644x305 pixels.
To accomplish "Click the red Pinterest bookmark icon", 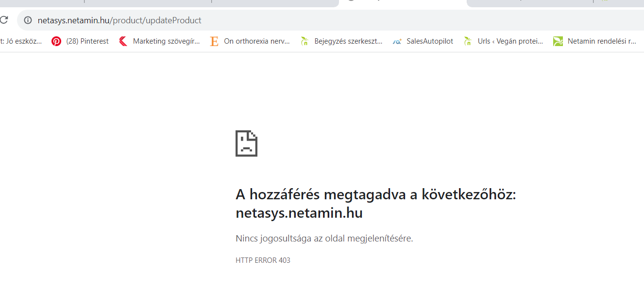I will pyautogui.click(x=56, y=41).
